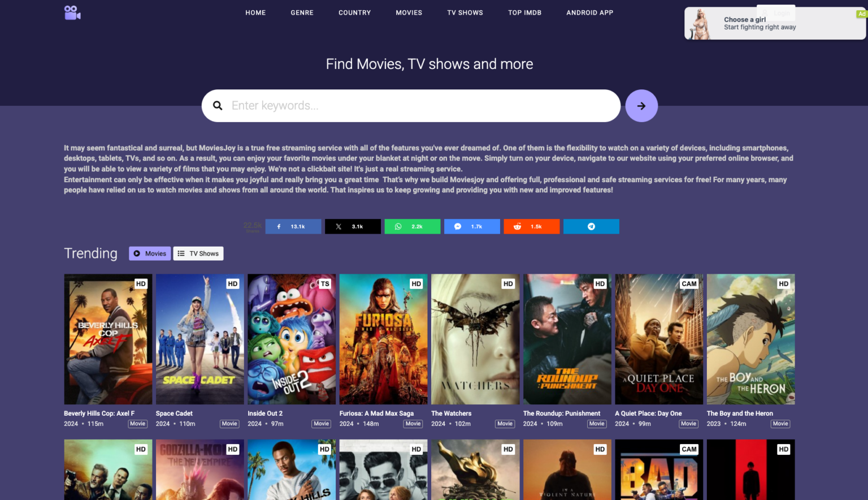The image size is (868, 500).
Task: Open HOME in the navigation bar
Action: (x=255, y=12)
